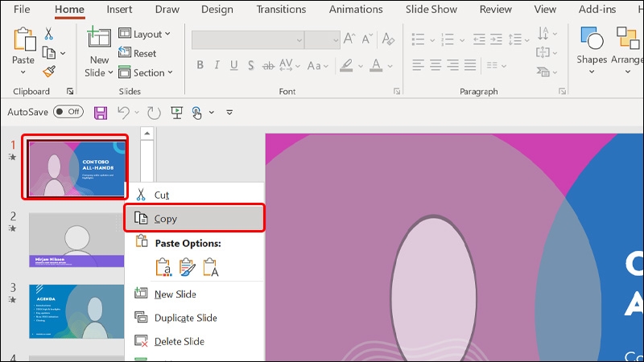Decrease list indent level
This screenshot has height=362, width=644.
[x=479, y=39]
